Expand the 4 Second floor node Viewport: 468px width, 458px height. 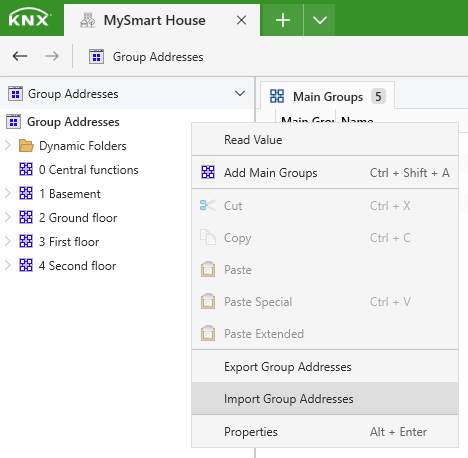coord(8,265)
